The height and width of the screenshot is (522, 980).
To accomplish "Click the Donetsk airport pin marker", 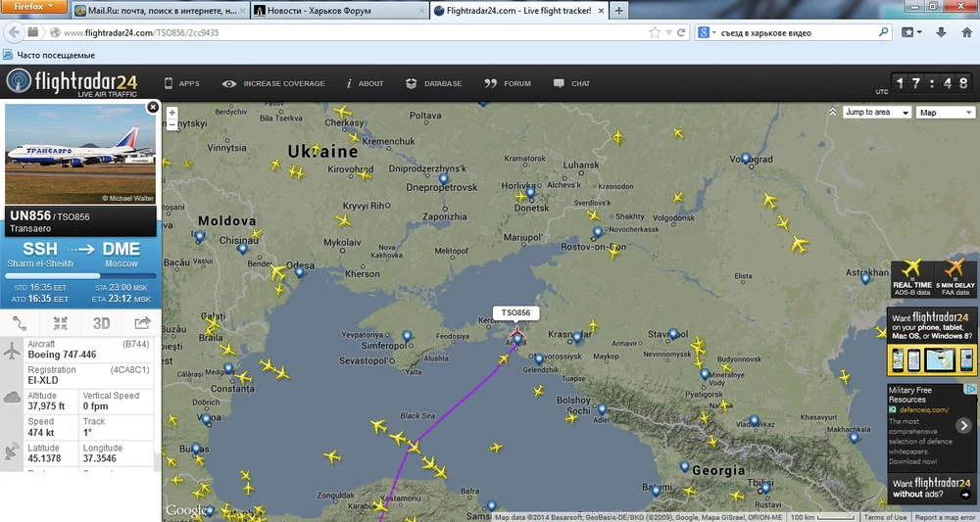I will [530, 193].
